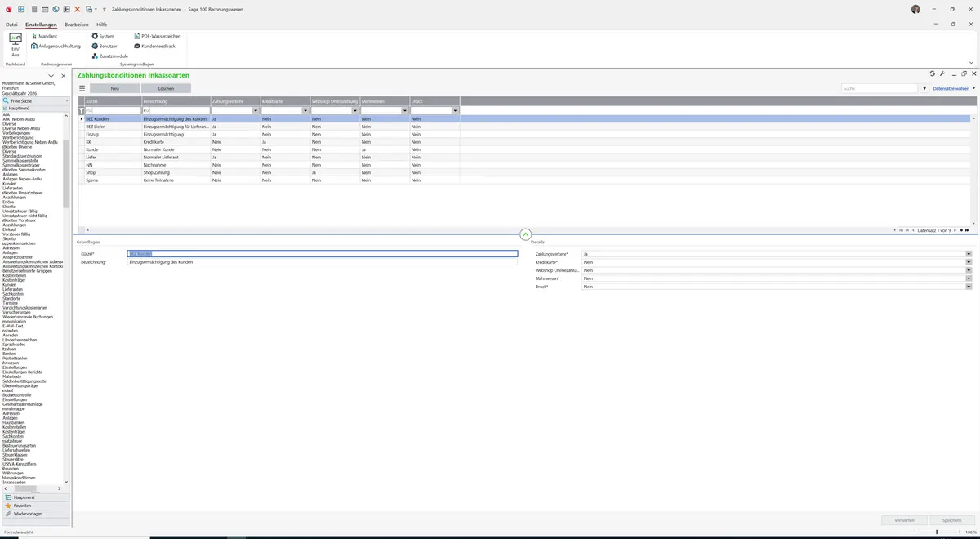Click the Neu button
The image size is (980, 539).
(114, 88)
